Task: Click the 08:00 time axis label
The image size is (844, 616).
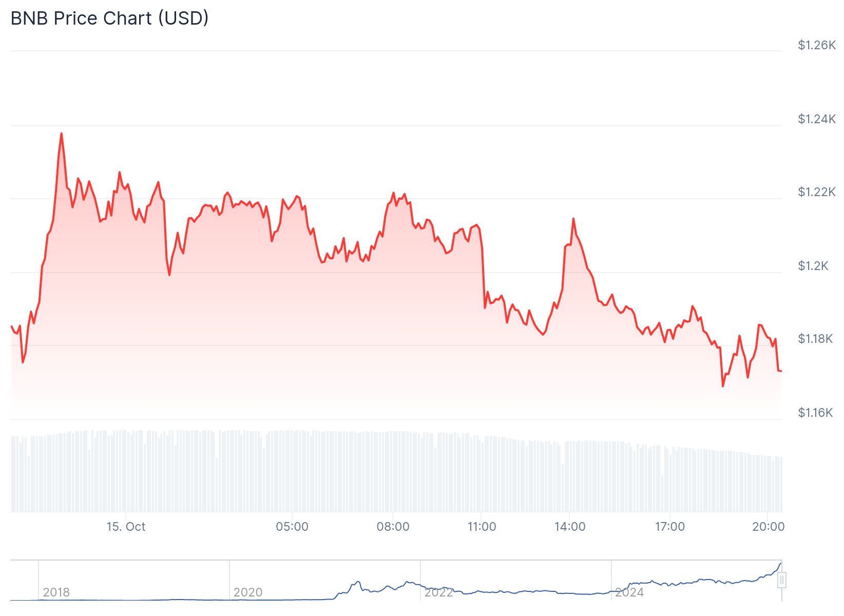Action: click(x=393, y=527)
